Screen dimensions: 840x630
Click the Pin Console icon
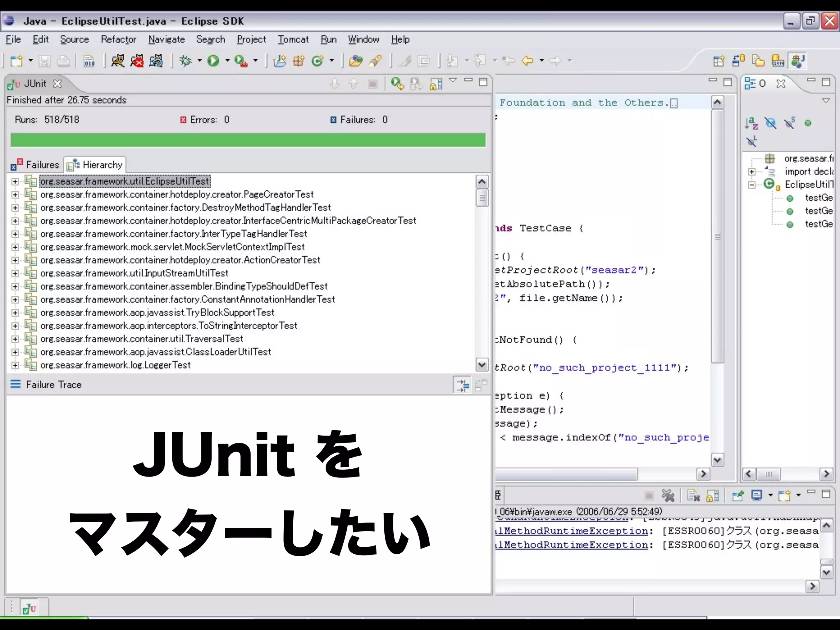pos(737,495)
